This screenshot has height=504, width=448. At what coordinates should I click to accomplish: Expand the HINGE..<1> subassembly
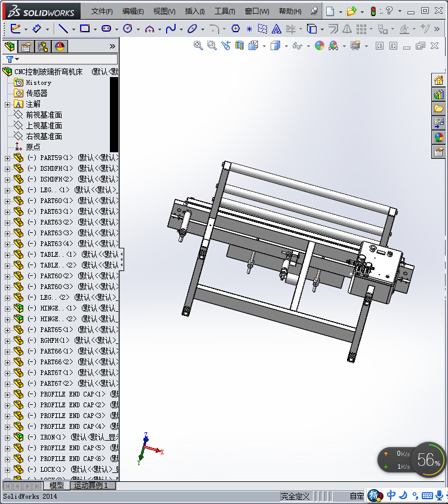point(7,309)
